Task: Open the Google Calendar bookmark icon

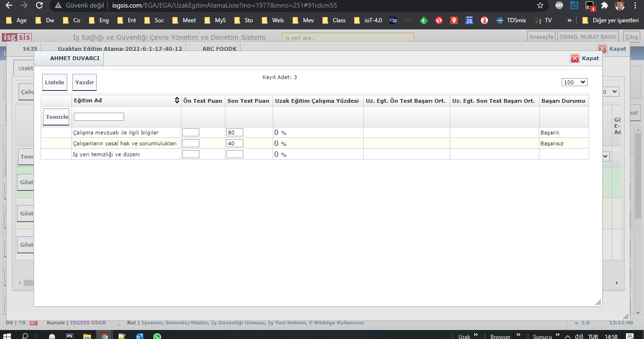Action: point(469,20)
